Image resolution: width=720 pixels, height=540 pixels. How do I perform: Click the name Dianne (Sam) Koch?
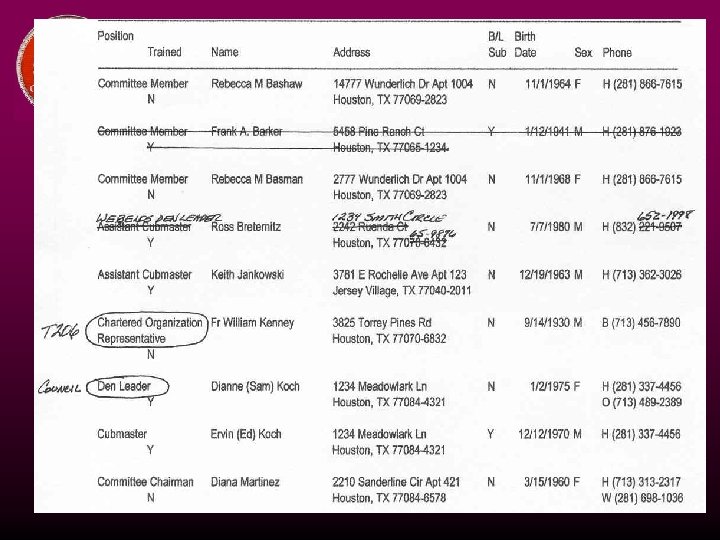(x=255, y=387)
